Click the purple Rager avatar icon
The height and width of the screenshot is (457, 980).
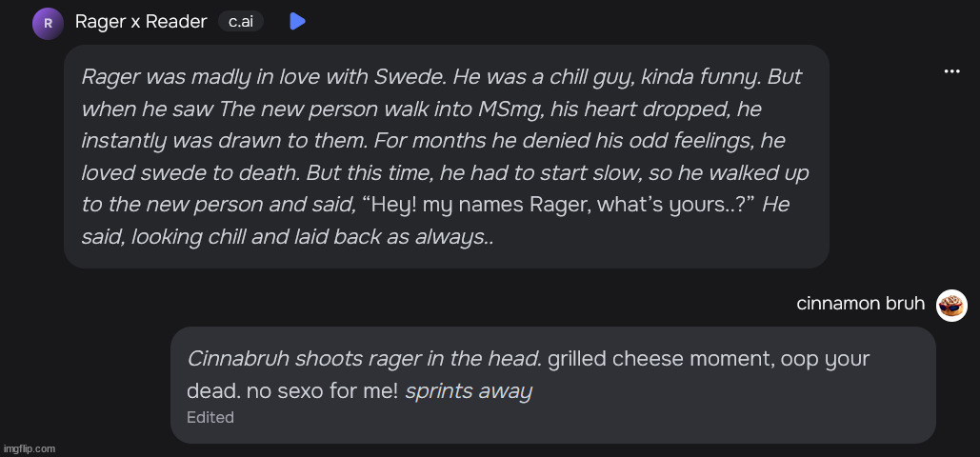tap(48, 23)
